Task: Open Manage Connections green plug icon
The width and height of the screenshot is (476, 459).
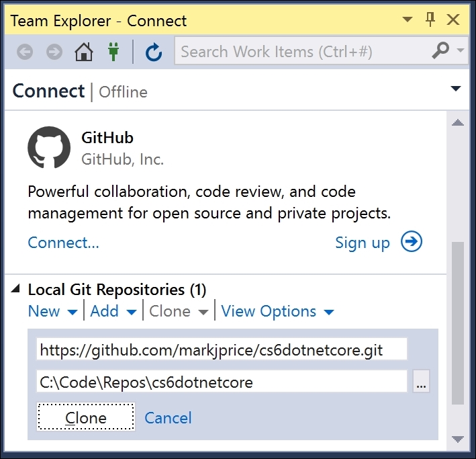Action: pyautogui.click(x=113, y=52)
